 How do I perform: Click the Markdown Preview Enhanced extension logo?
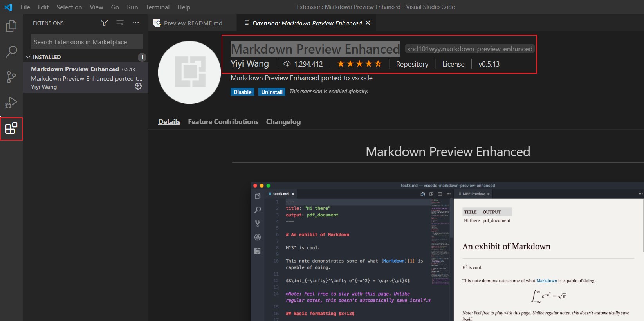pyautogui.click(x=189, y=72)
